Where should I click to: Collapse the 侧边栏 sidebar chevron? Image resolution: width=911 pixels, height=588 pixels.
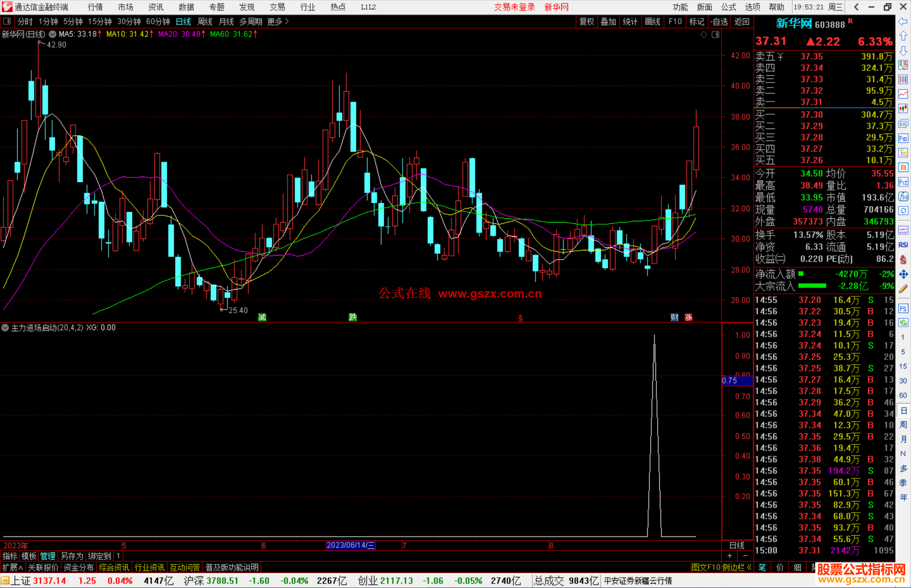pyautogui.click(x=749, y=567)
